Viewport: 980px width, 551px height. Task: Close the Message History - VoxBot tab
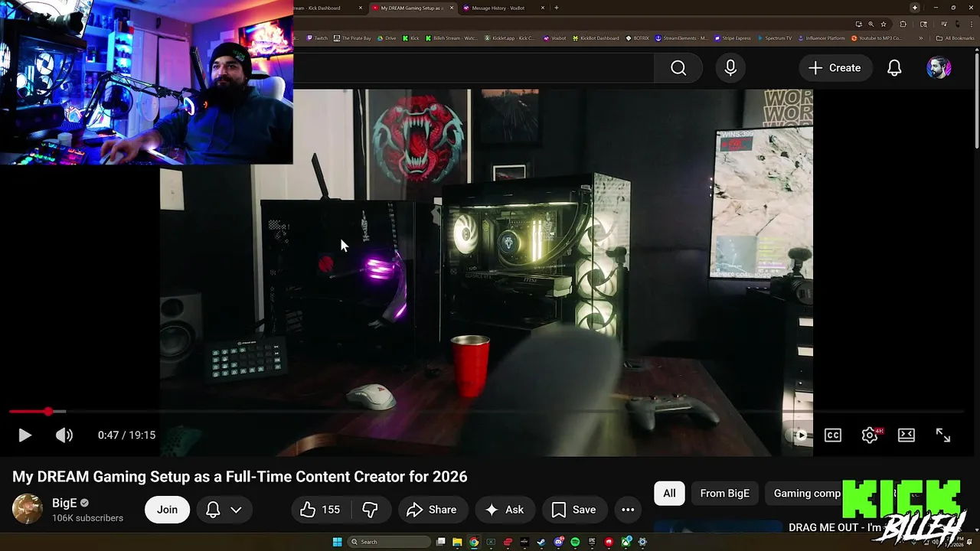543,8
